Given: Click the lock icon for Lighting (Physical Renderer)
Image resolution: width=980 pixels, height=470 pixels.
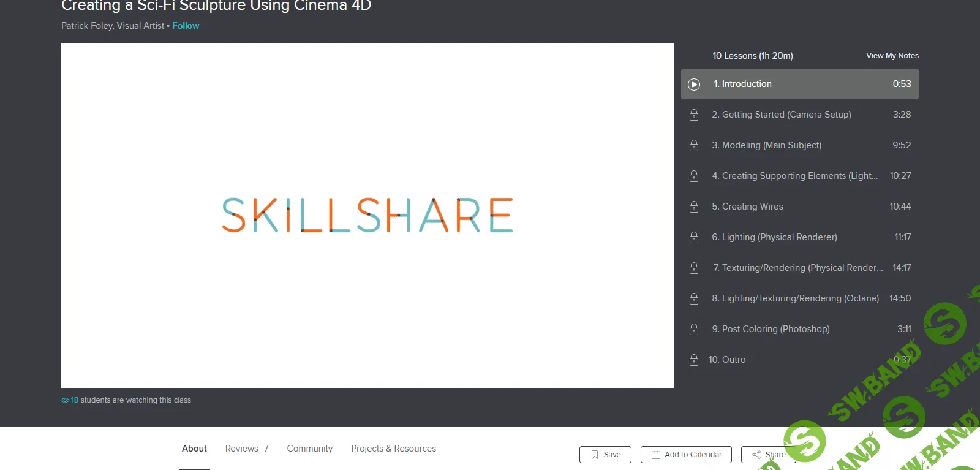Looking at the screenshot, I should [694, 237].
